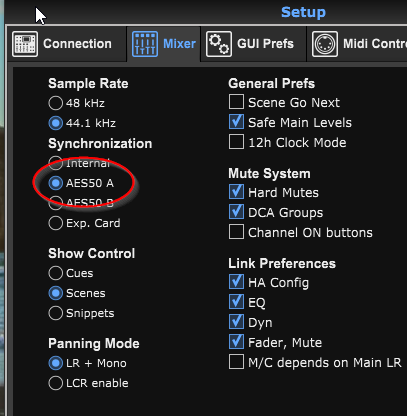Select Exp. Card synchronization source
Viewport: 407px width, 416px height.
(56, 223)
